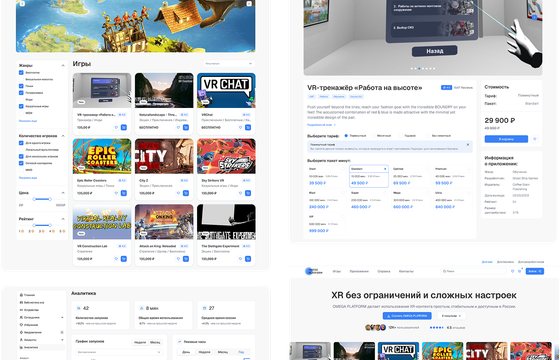Viewport: 560px width, 360px height.
Task: Favorite VR Construction Lab with heart icon
Action: [x=116, y=259]
